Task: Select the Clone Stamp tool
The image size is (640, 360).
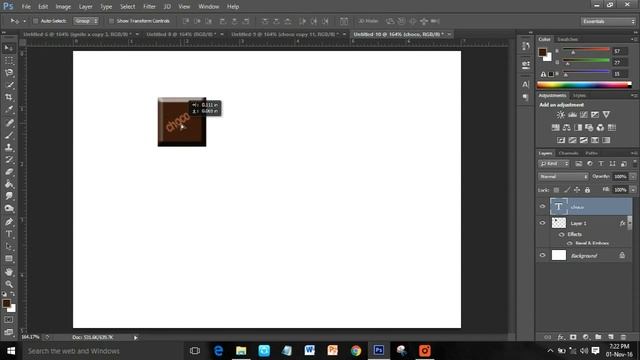Action: click(9, 147)
